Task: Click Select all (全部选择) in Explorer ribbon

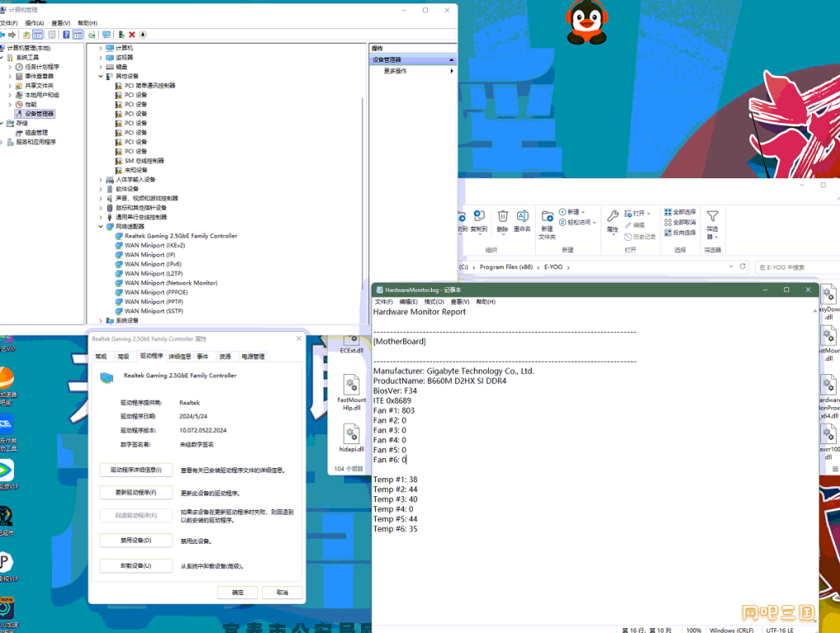Action: (x=680, y=212)
